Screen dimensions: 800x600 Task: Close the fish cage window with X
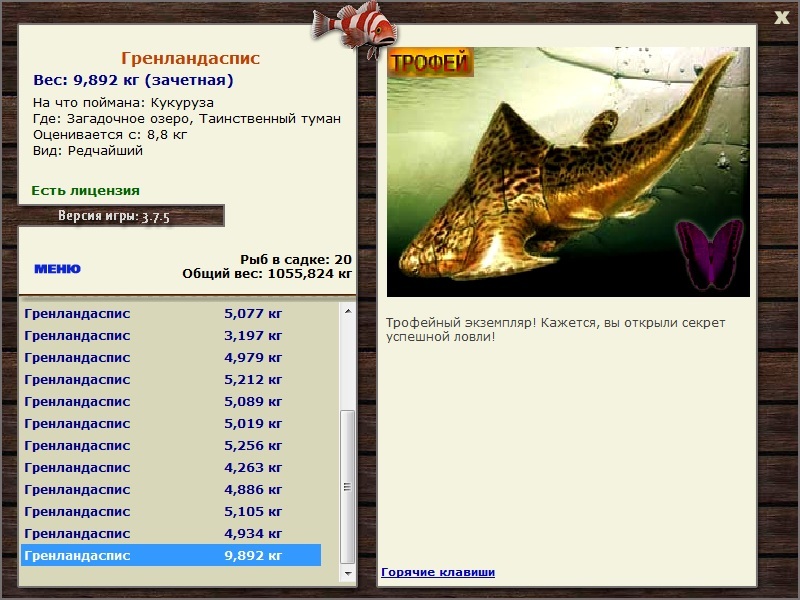click(781, 17)
